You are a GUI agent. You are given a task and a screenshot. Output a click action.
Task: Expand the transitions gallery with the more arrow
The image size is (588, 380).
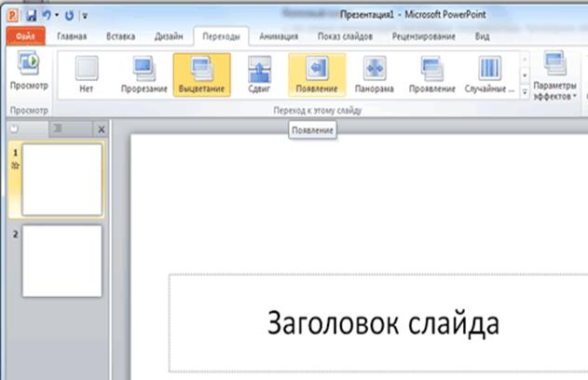coord(525,93)
